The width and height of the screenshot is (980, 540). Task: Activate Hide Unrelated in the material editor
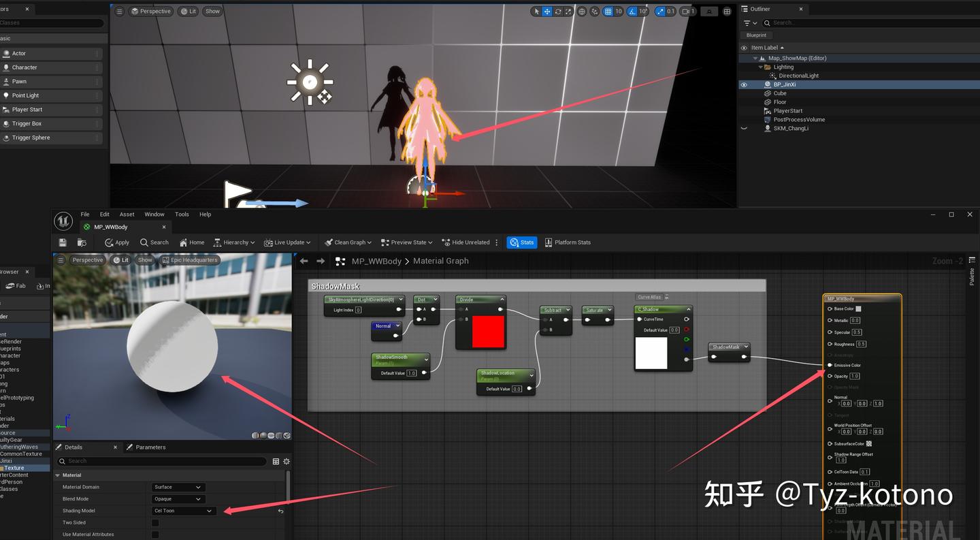[467, 242]
